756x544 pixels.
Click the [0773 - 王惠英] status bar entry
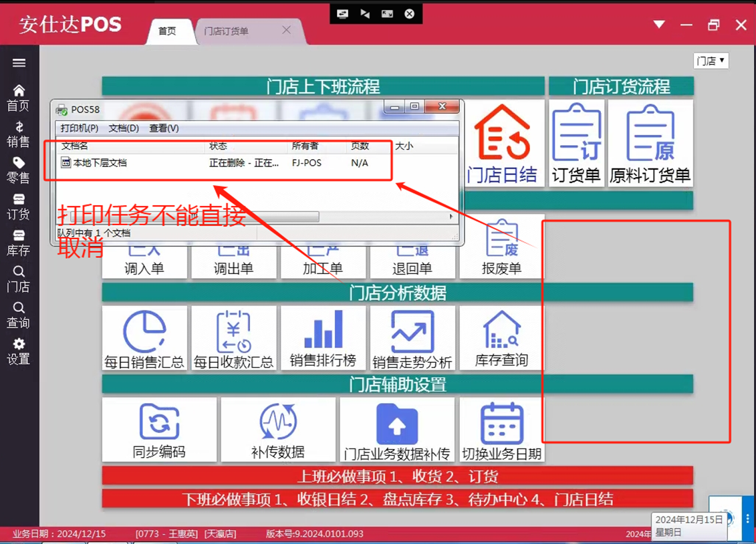(x=167, y=534)
